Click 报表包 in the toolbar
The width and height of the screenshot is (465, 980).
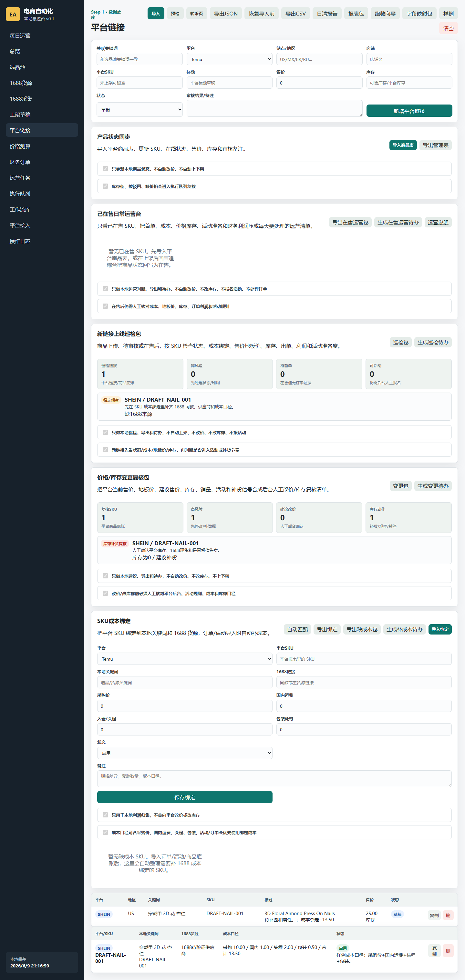[x=356, y=13]
